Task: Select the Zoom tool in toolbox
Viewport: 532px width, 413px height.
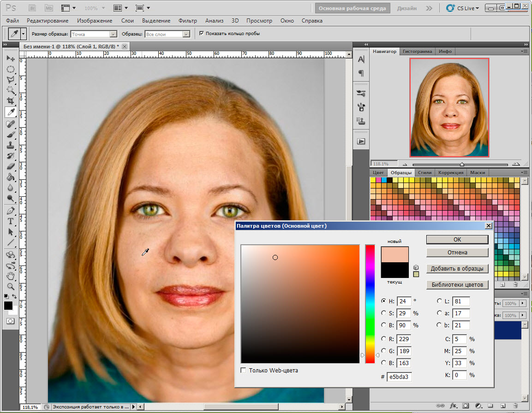Action: click(11, 287)
